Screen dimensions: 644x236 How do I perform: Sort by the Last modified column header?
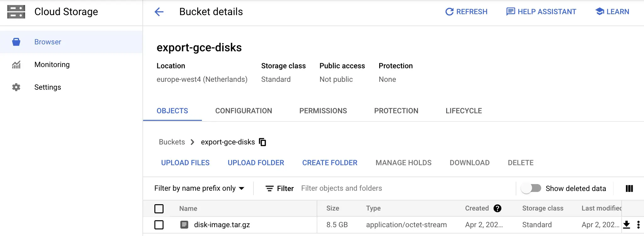point(601,208)
